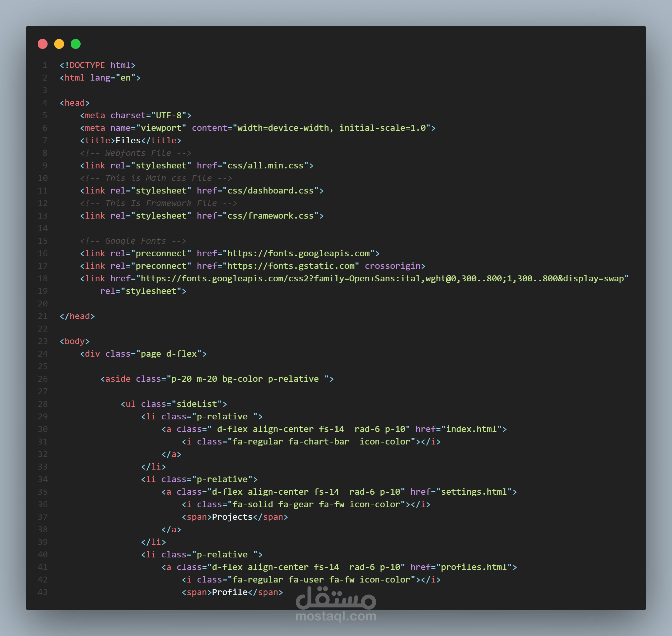Click the word Files in title tag
Screen dimensions: 672x636
[x=128, y=141]
